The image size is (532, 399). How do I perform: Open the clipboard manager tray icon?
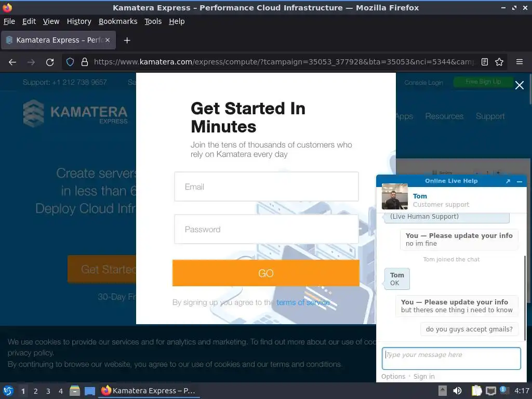click(476, 391)
